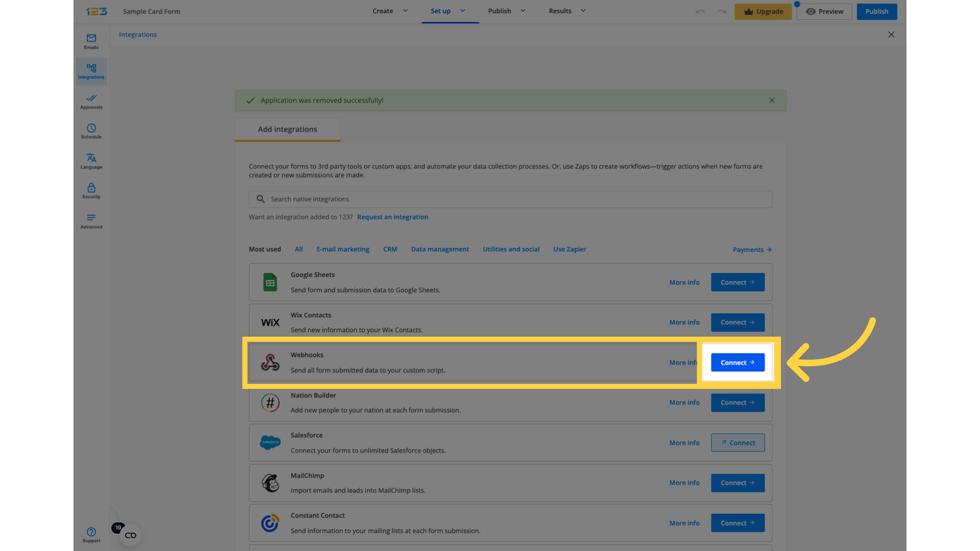The height and width of the screenshot is (551, 980).
Task: Click the MailChimp logo icon
Action: 270,483
